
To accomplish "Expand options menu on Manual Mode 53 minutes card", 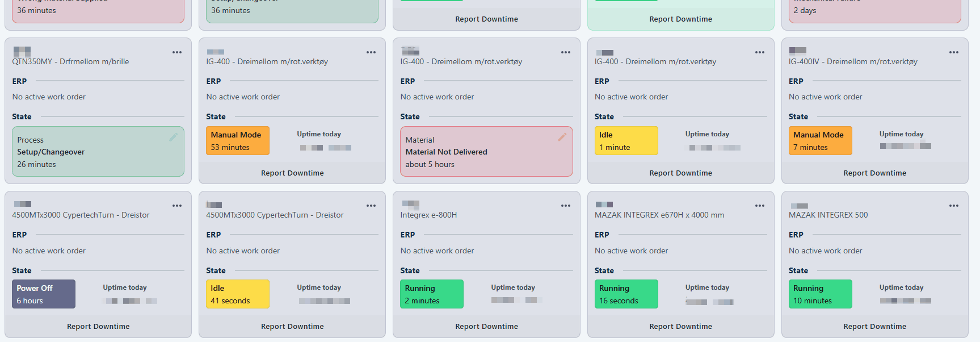I will [x=371, y=52].
